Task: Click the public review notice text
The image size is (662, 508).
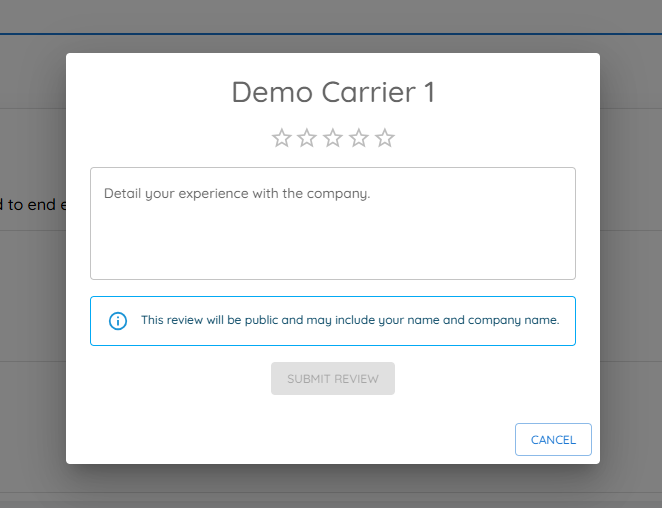Action: click(x=350, y=320)
